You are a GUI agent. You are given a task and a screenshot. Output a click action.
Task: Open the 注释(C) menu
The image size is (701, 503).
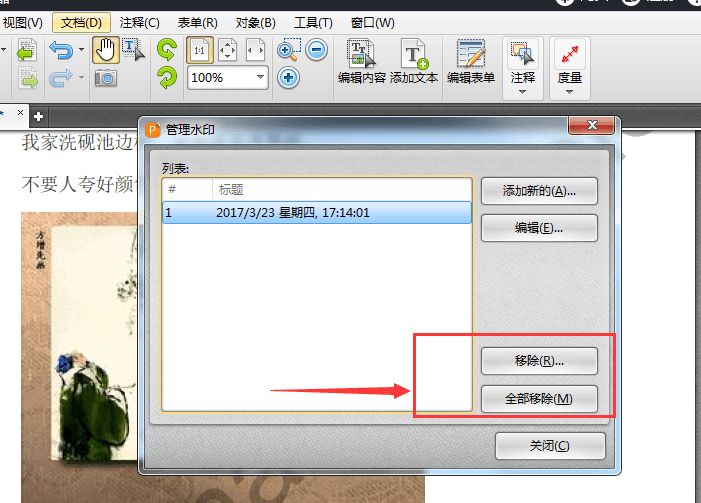pos(139,23)
